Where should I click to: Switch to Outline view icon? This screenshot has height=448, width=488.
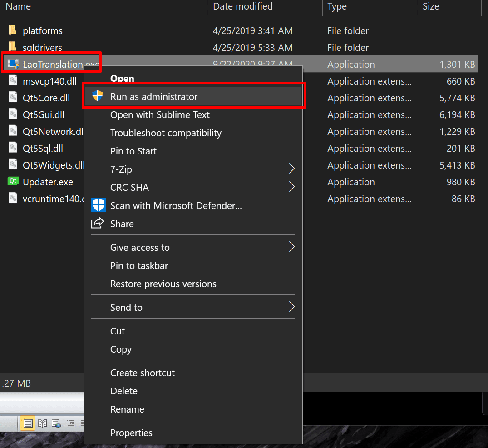pos(70,423)
